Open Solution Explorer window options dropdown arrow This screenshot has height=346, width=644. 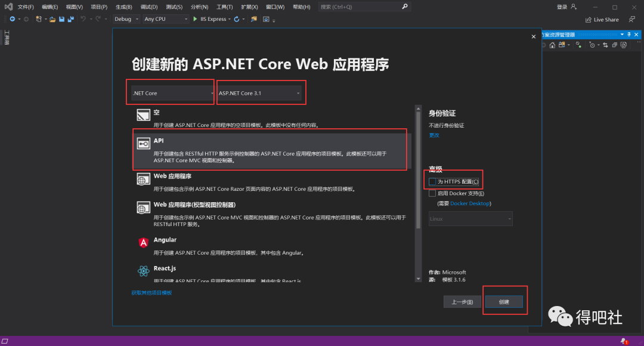(x=622, y=35)
